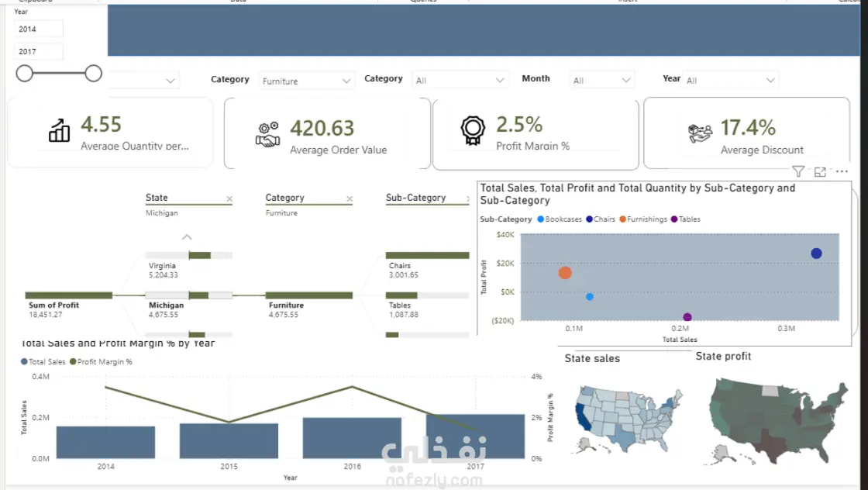Remove the Category level from decomposition tree
Viewport: 868px width, 490px height.
pos(350,198)
